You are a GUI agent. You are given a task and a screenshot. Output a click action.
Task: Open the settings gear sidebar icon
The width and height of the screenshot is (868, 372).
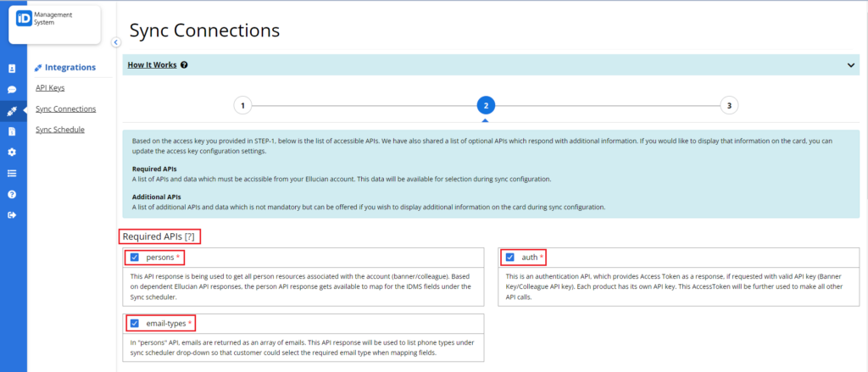12,153
